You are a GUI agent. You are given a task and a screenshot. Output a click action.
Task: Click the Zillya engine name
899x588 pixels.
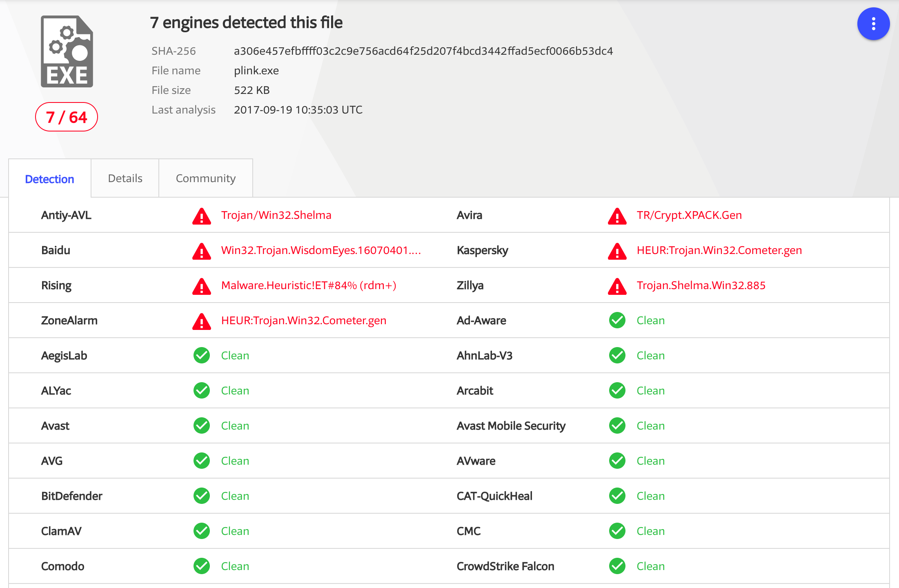click(x=470, y=285)
